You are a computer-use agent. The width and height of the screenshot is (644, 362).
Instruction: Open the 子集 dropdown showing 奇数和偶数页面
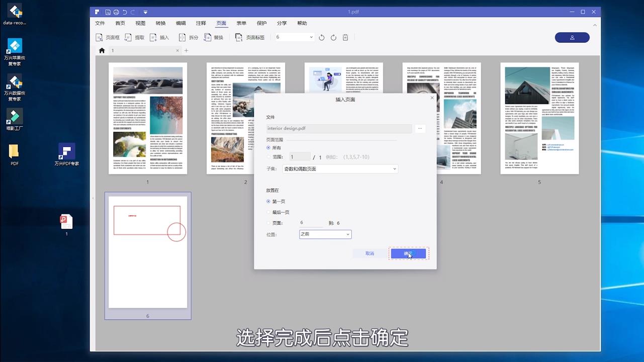pos(340,168)
